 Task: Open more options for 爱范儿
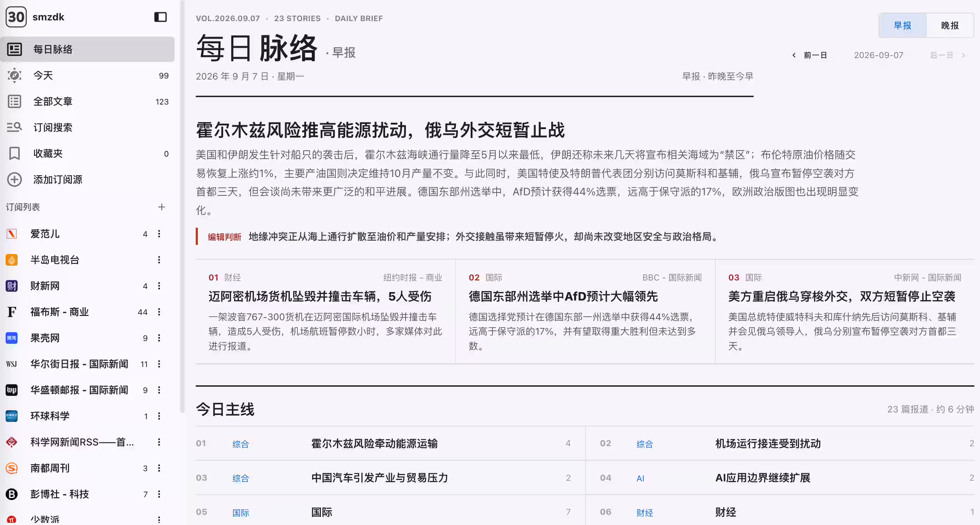pyautogui.click(x=159, y=234)
